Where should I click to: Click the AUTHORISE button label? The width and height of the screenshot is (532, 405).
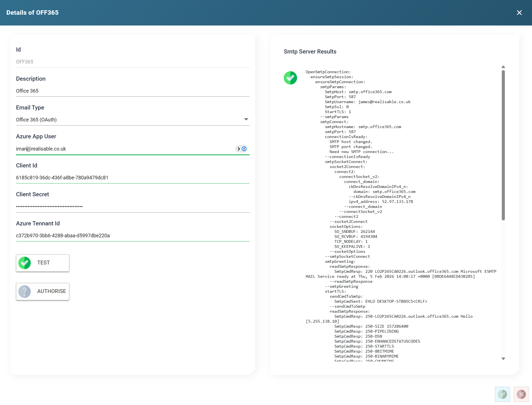pos(52,291)
